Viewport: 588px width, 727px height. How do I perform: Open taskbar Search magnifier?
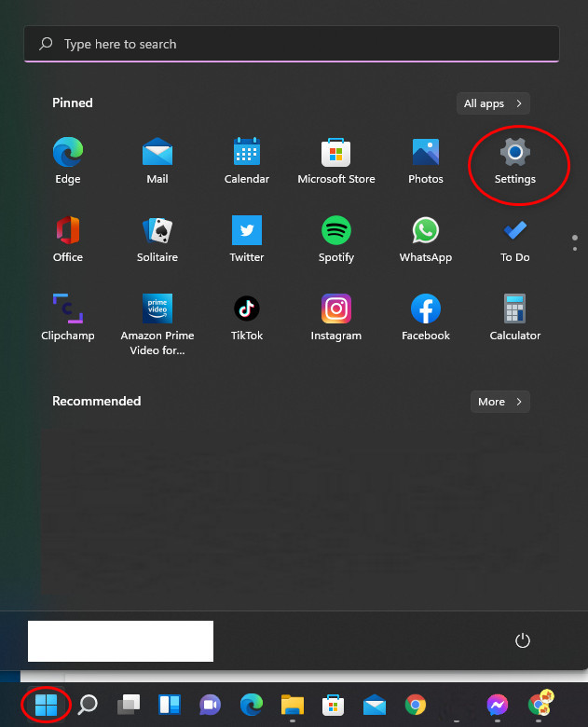88,705
